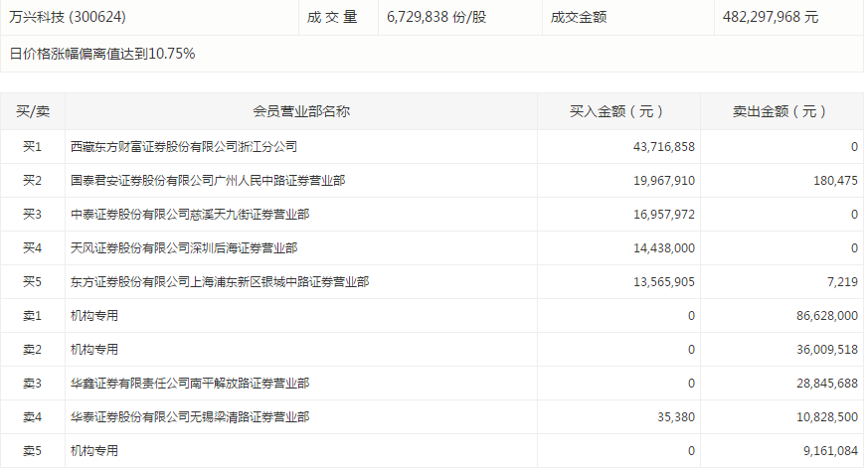Click sell amount 86,628,000
This screenshot has height=472, width=868.
pos(827,315)
